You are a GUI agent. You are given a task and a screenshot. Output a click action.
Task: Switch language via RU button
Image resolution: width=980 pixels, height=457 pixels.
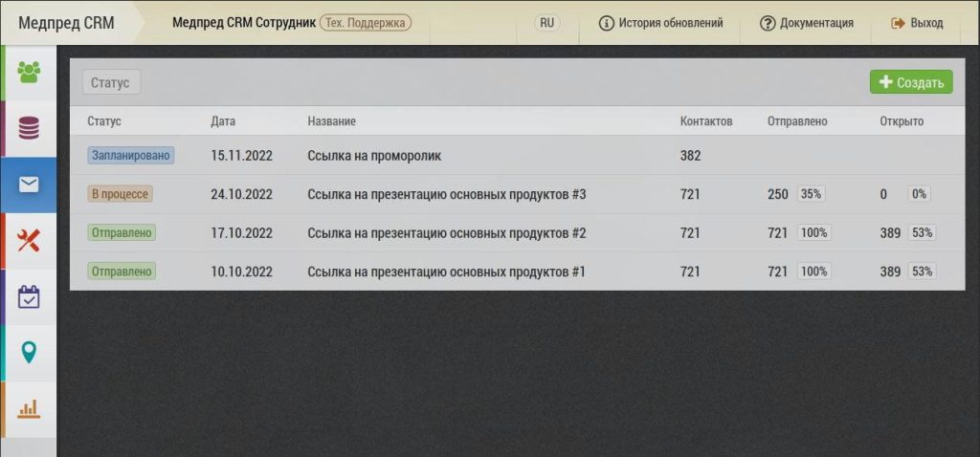[546, 23]
